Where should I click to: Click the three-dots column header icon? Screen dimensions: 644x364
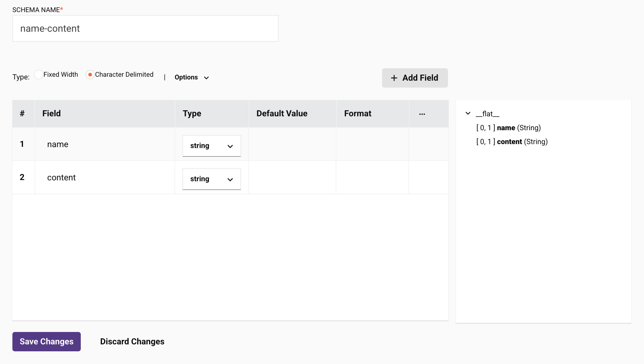(422, 114)
